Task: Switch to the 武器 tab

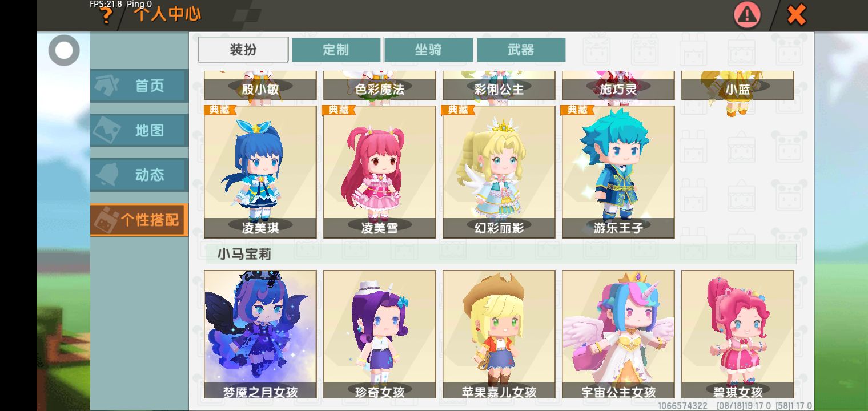Action: pos(521,50)
